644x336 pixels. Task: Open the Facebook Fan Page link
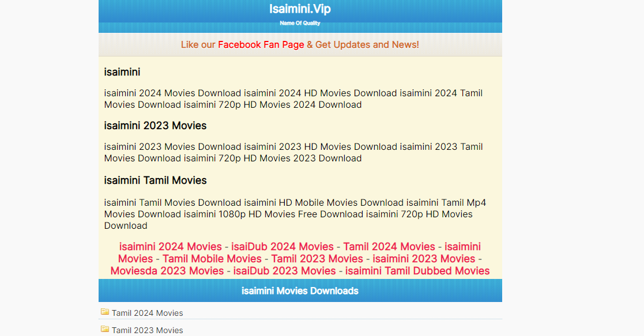click(x=261, y=45)
